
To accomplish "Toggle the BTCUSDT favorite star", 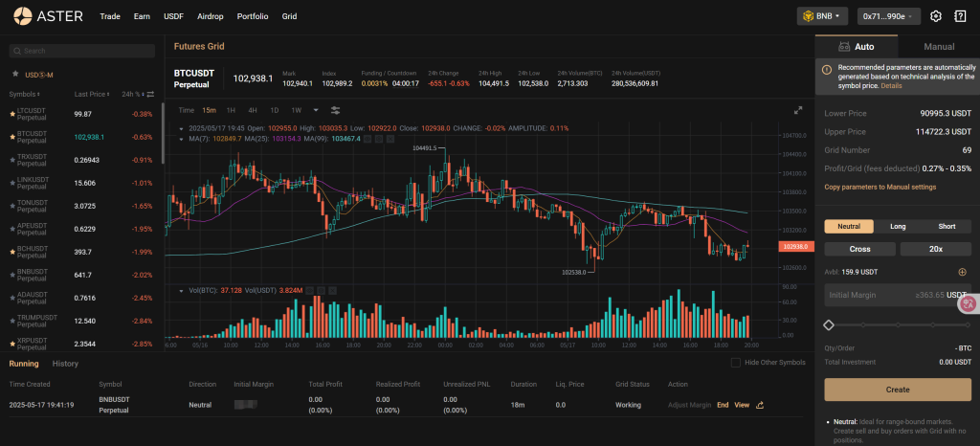I will click(x=12, y=137).
